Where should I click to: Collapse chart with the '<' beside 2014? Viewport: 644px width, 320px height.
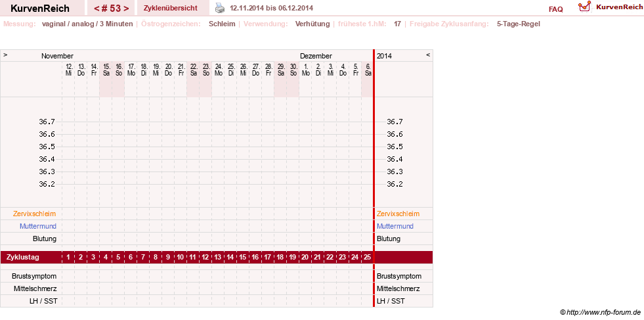click(x=428, y=55)
